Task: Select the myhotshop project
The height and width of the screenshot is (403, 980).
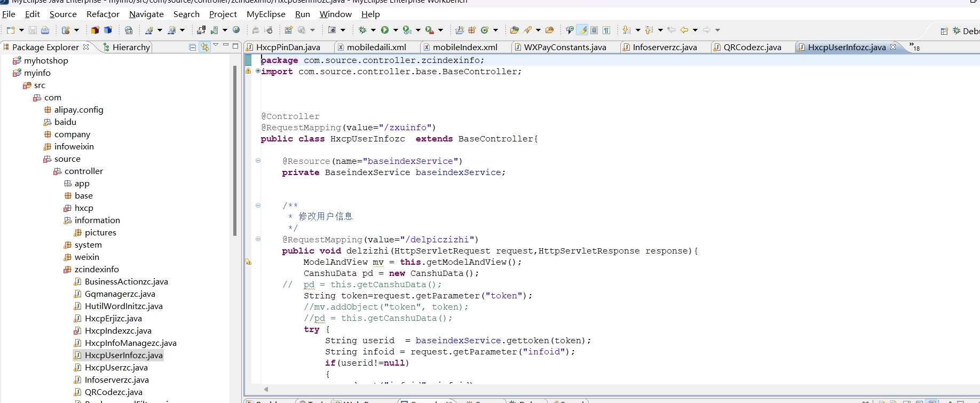Action: (x=46, y=61)
